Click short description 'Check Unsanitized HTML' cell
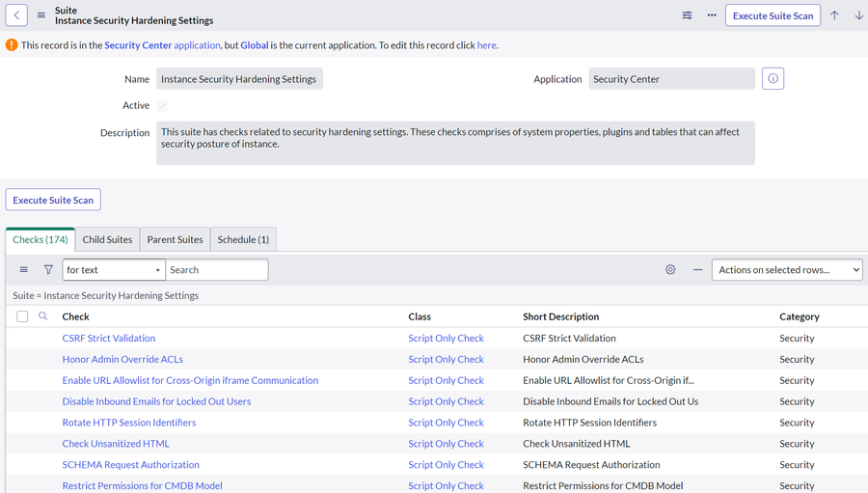 (x=577, y=443)
